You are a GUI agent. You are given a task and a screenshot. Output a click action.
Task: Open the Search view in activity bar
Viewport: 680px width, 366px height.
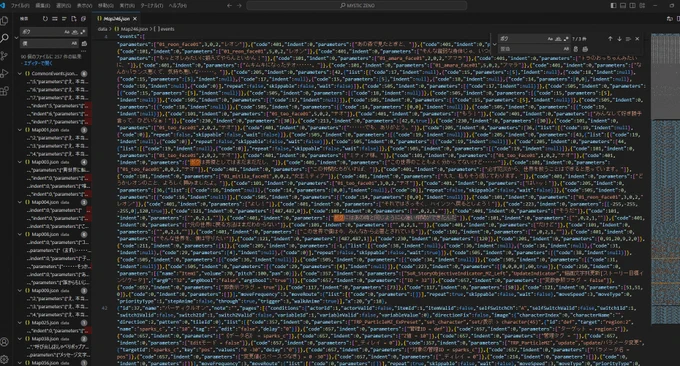click(4, 38)
